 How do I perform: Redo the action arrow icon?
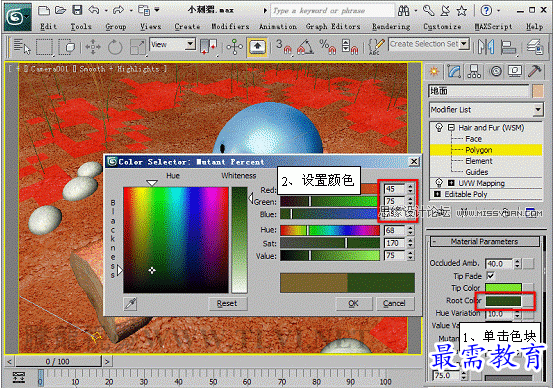click(x=118, y=10)
